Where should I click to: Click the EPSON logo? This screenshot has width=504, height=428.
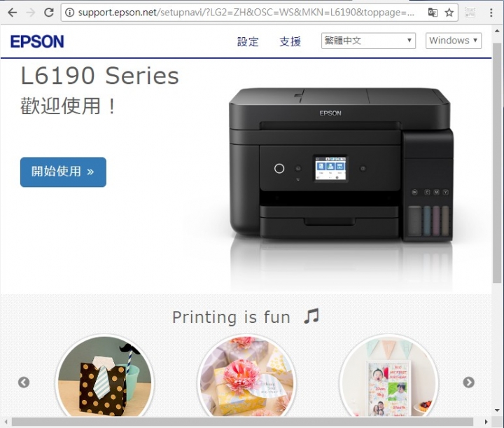pyautogui.click(x=37, y=41)
